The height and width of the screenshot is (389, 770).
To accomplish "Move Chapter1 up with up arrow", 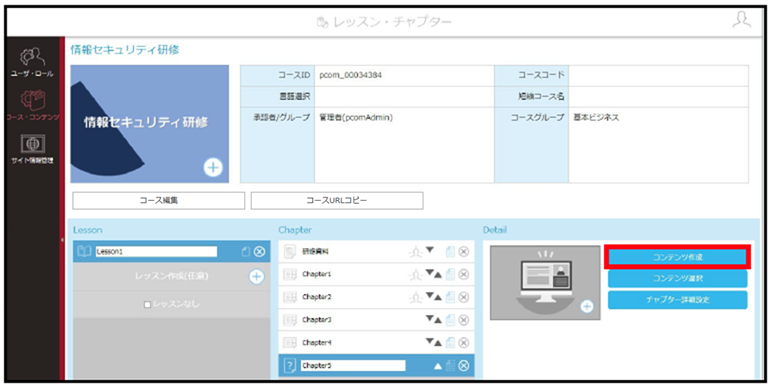I will coord(438,275).
